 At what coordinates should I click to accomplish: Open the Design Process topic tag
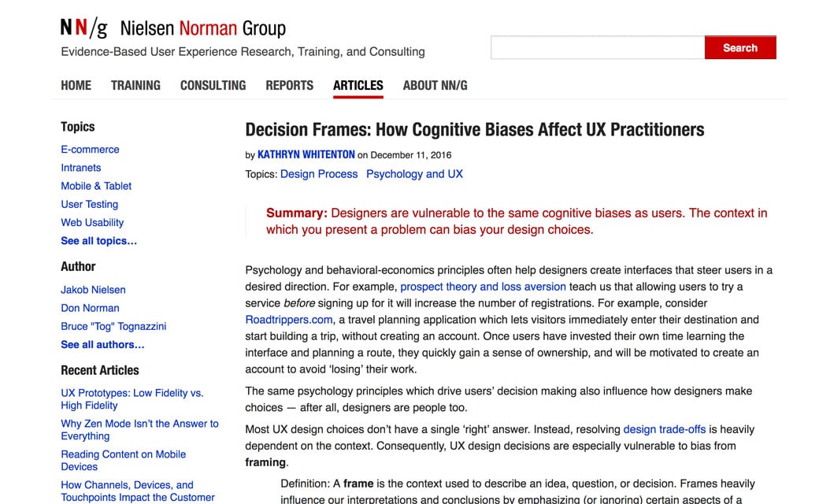(x=319, y=174)
